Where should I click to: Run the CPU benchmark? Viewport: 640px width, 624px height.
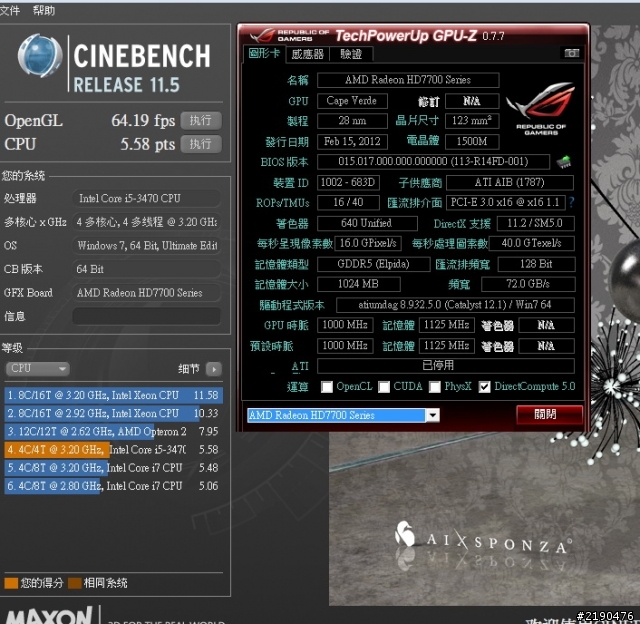click(201, 144)
